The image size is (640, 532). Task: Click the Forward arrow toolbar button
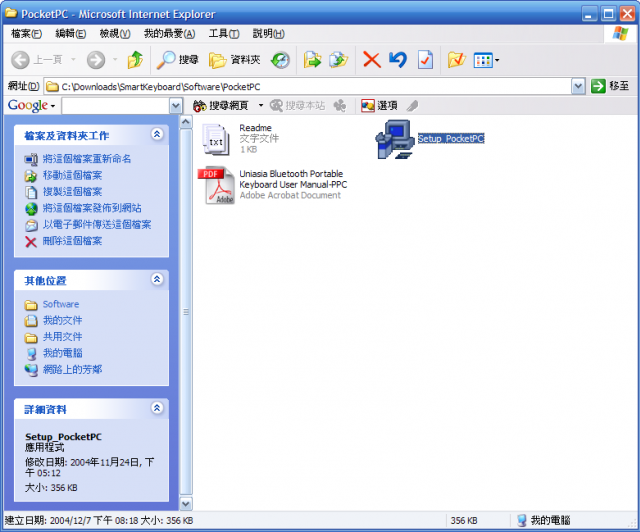96,60
